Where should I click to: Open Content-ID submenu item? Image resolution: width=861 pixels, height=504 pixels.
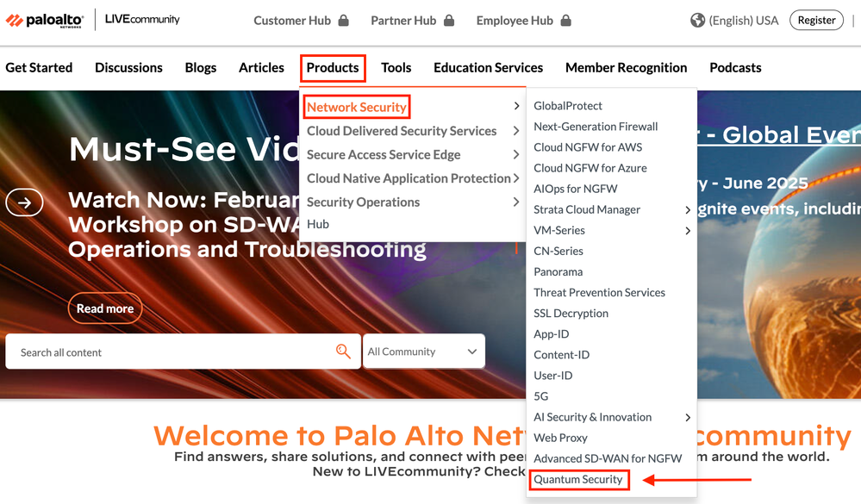562,355
